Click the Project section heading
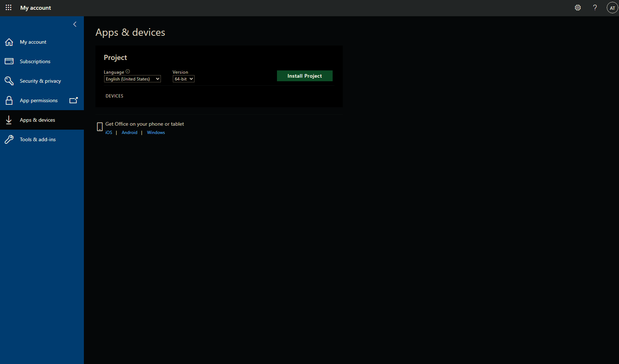The image size is (619, 364). click(x=115, y=58)
